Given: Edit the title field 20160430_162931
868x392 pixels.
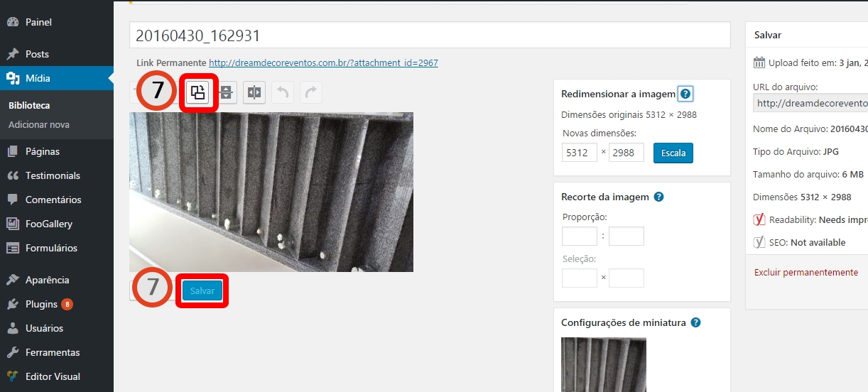Looking at the screenshot, I should click(x=430, y=35).
